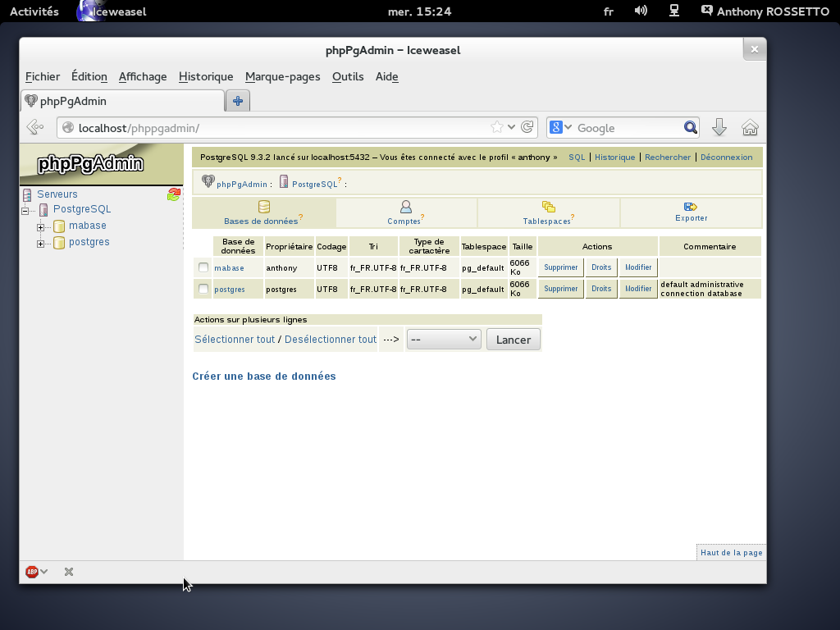
Task: Expand the postgres tree node
Action: click(x=41, y=244)
